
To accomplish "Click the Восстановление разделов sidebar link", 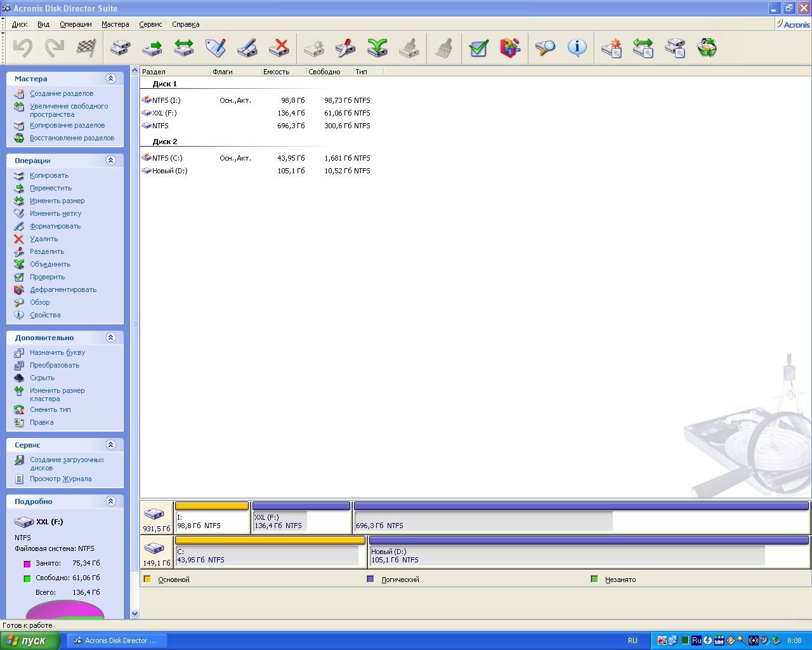I will (x=72, y=138).
